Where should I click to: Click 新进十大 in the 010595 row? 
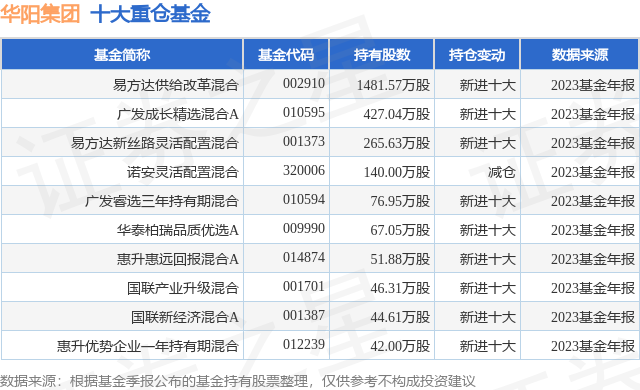(x=488, y=114)
